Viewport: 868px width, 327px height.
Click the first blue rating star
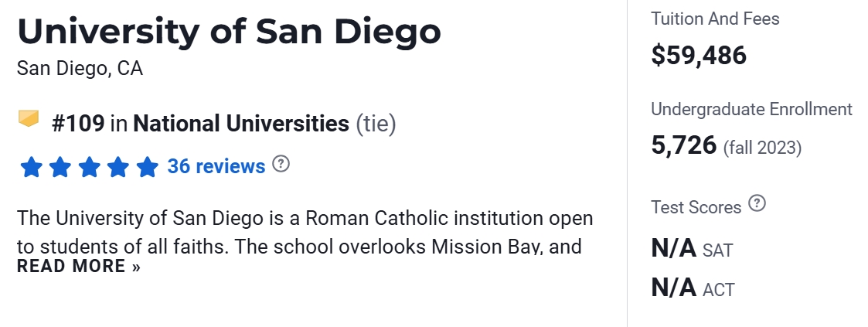click(x=31, y=167)
